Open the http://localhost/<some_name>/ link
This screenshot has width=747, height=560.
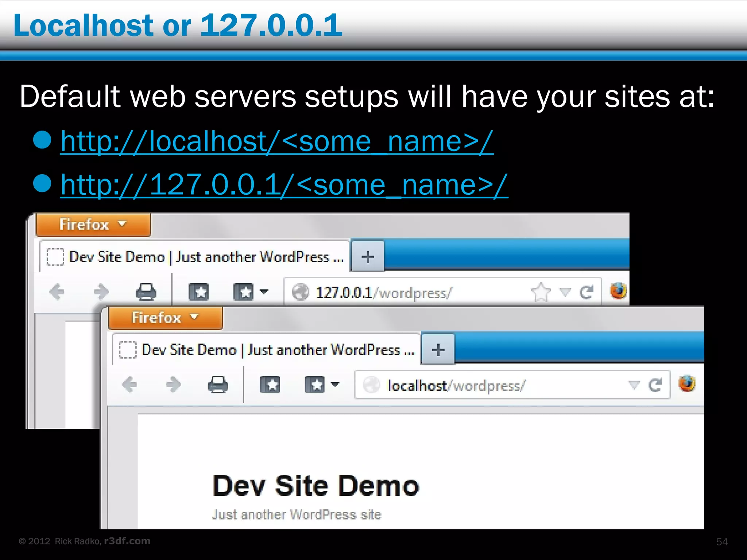277,141
